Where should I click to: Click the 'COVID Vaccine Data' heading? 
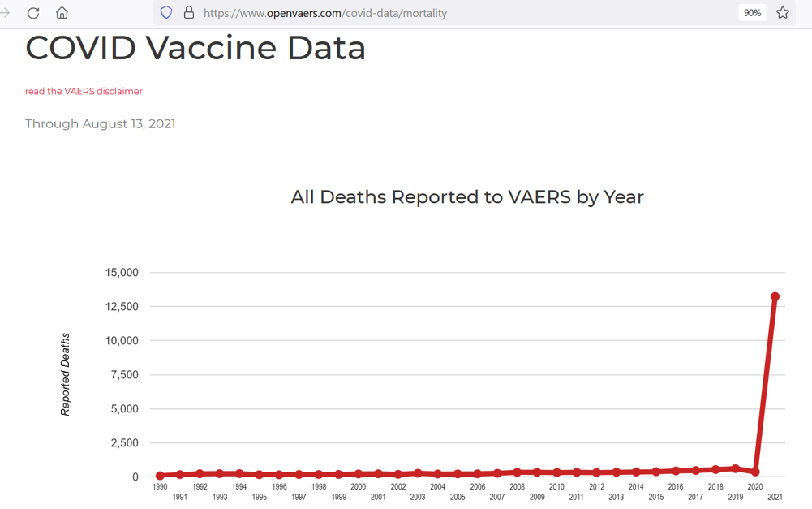[x=195, y=48]
